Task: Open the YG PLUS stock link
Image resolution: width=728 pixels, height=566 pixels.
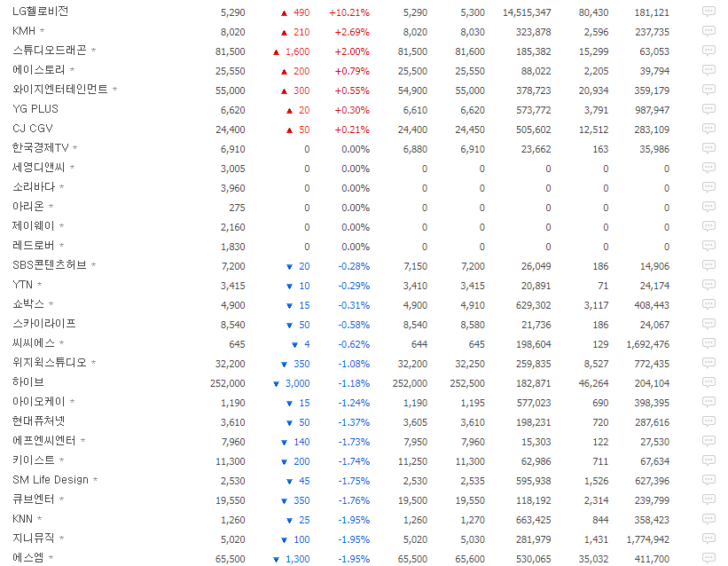Action: [x=35, y=109]
